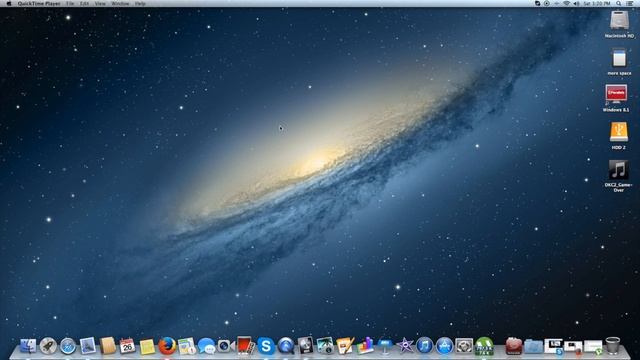Screen dimensions: 640x360
Task: Open the dark red app icon in Dock
Action: click(x=514, y=346)
